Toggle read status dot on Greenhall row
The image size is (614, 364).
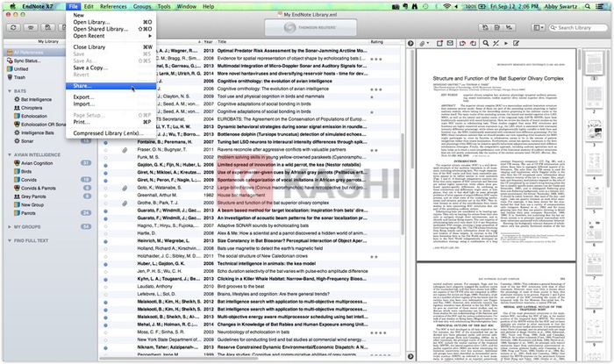(x=105, y=196)
